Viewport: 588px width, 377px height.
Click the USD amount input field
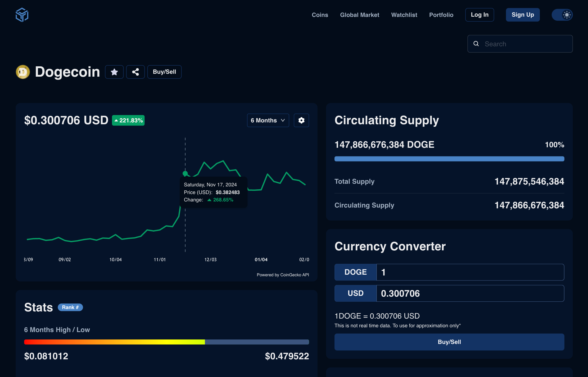coord(470,293)
